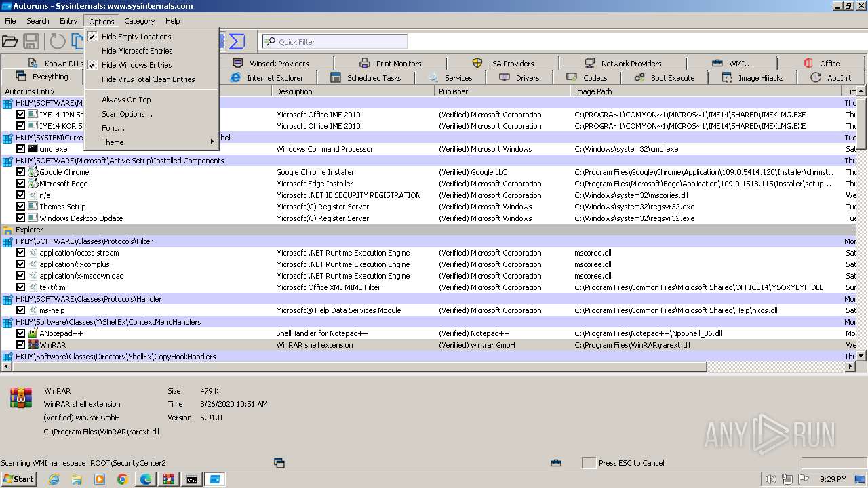
Task: Open Font... dialog from menu
Action: [113, 128]
